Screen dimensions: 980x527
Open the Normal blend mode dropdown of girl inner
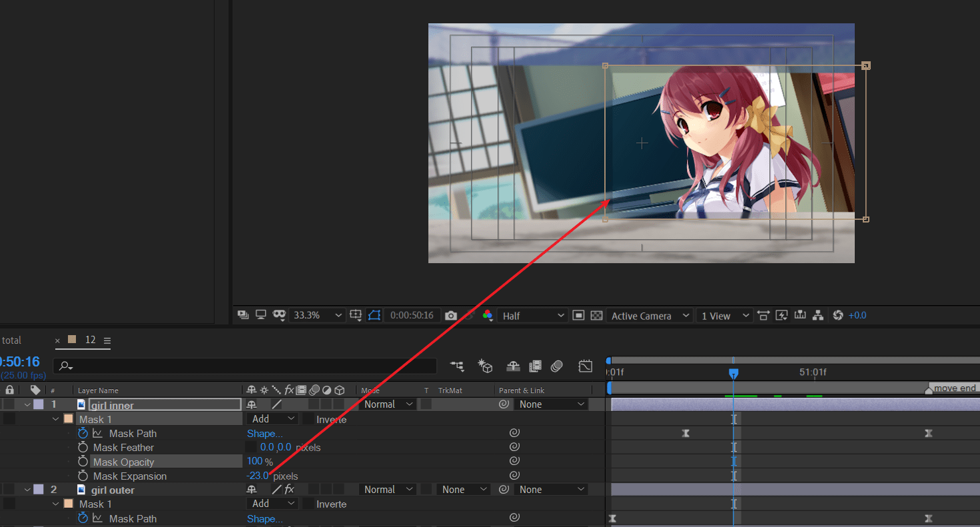pos(388,404)
